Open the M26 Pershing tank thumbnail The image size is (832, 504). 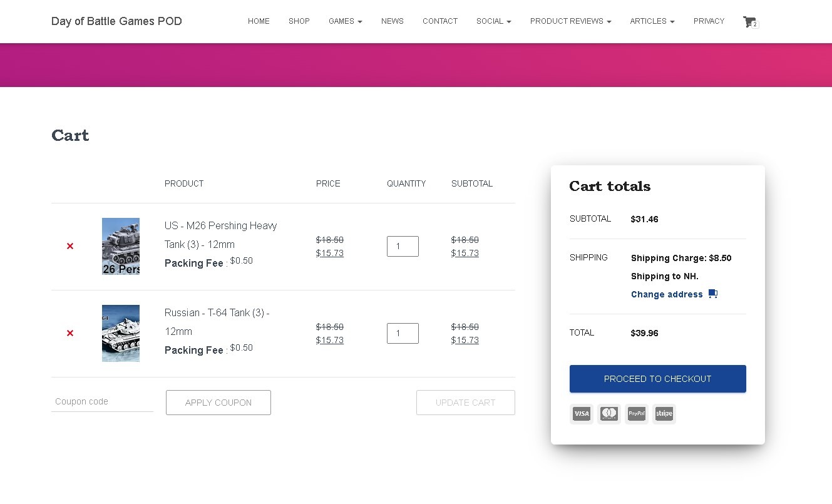point(121,246)
